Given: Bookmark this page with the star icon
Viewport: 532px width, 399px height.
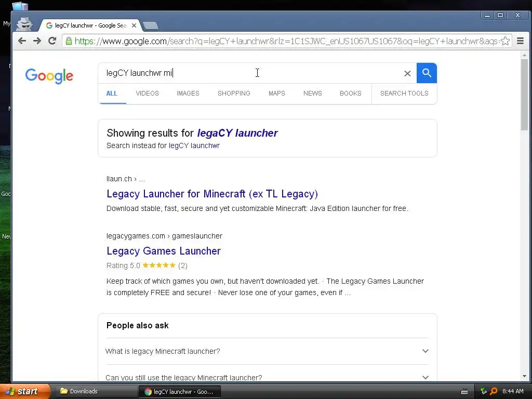Looking at the screenshot, I should click(x=505, y=41).
